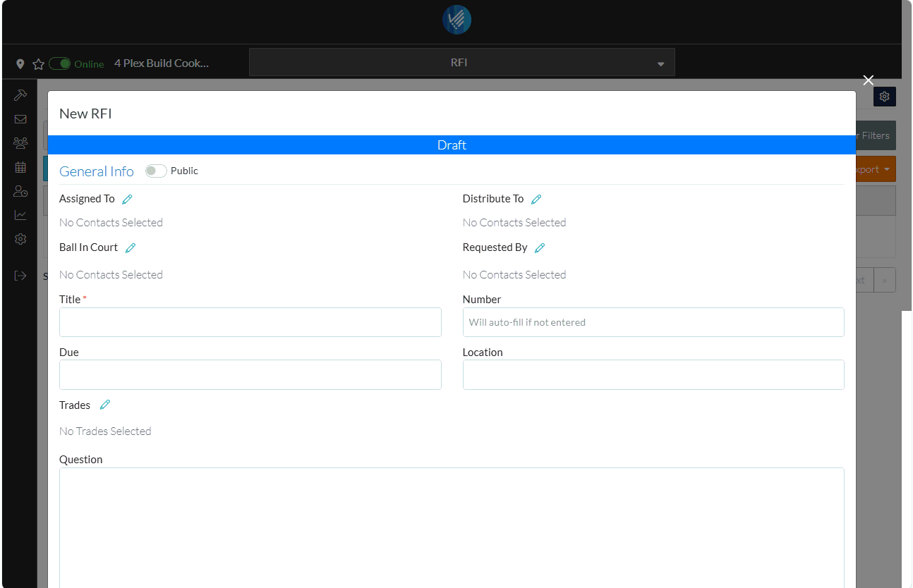The height and width of the screenshot is (588, 913).
Task: Toggle the Public switch
Action: (156, 171)
